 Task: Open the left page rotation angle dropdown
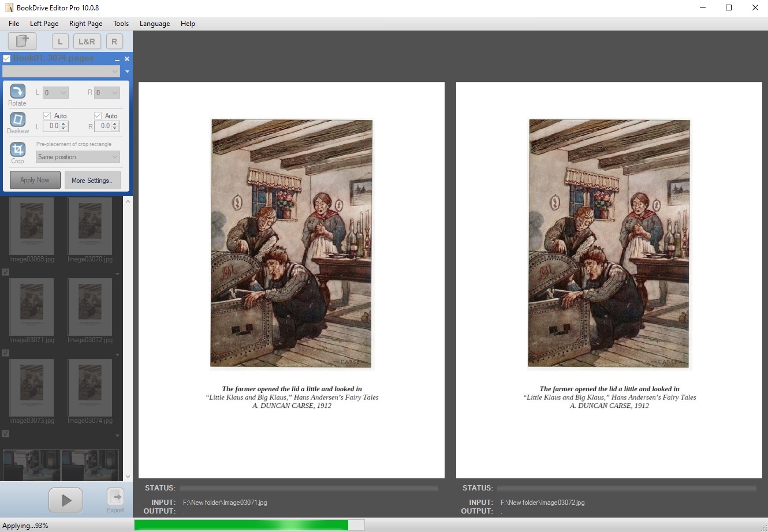pyautogui.click(x=56, y=92)
